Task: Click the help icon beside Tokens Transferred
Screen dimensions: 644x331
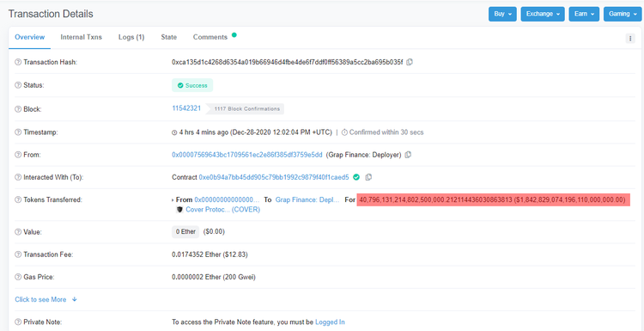Action: pyautogui.click(x=18, y=199)
